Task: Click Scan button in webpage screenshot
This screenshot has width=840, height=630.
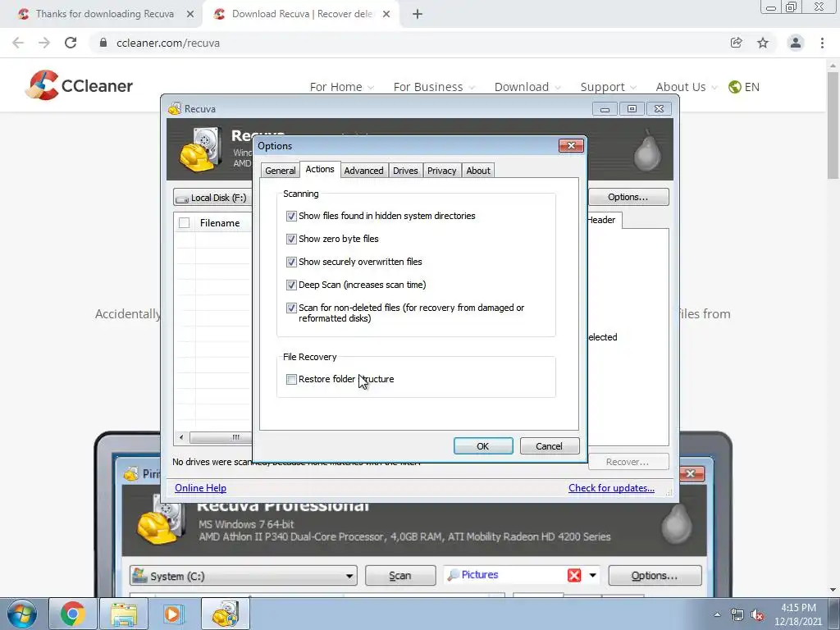Action: (400, 575)
